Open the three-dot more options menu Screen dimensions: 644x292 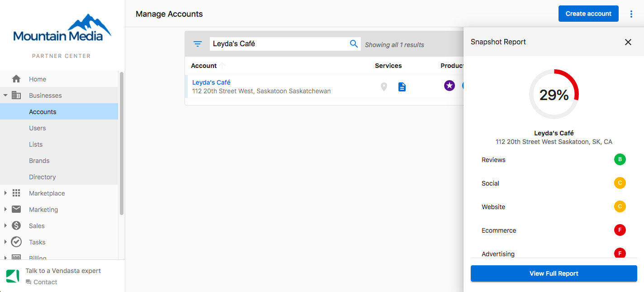point(631,14)
